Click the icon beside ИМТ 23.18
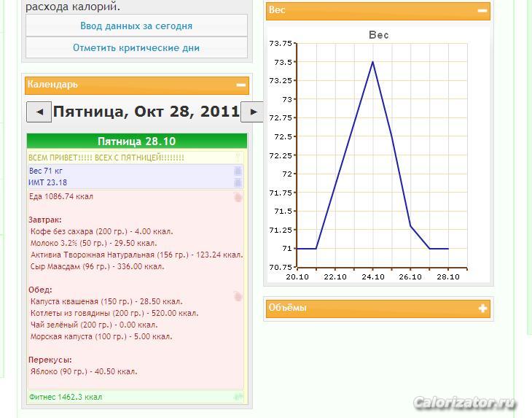The width and height of the screenshot is (532, 418). [238, 182]
